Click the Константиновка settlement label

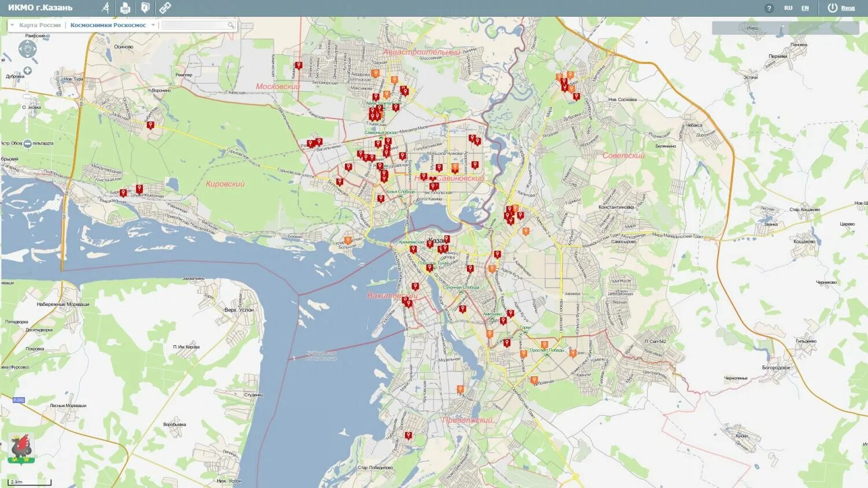(616, 207)
